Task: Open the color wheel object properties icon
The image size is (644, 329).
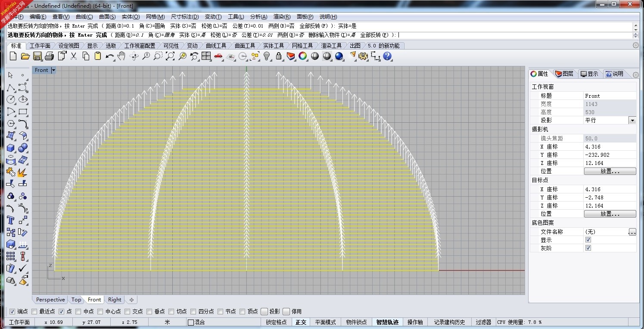Action: (x=303, y=56)
